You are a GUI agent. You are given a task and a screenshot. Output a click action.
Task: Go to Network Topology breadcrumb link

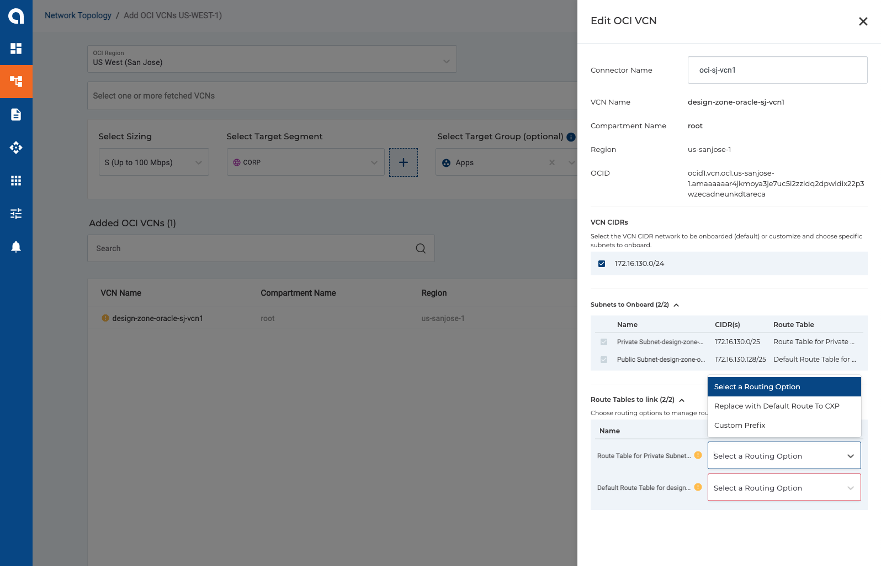pos(79,16)
